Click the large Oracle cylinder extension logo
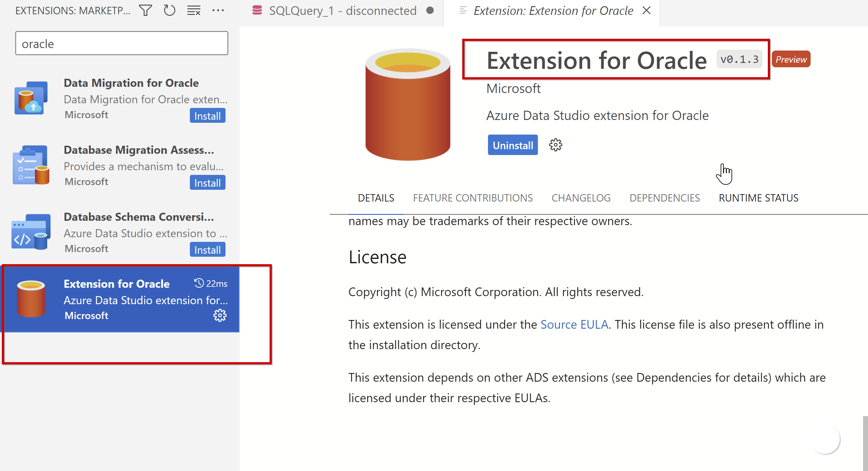Viewport: 868px width, 471px height. [x=408, y=104]
